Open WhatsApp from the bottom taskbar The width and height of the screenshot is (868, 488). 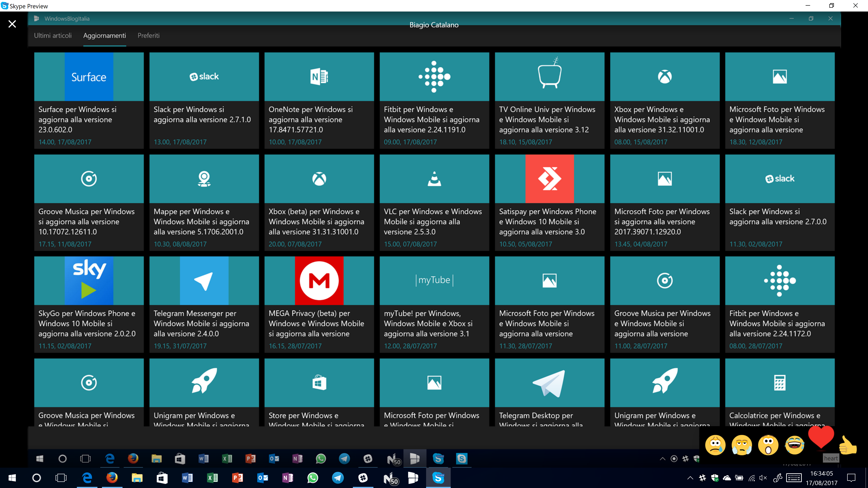coord(313,478)
